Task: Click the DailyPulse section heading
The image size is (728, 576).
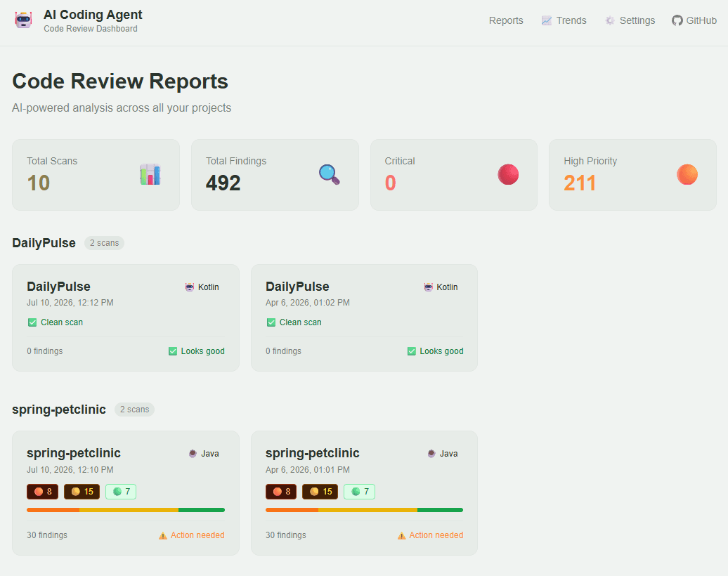Action: pyautogui.click(x=44, y=243)
